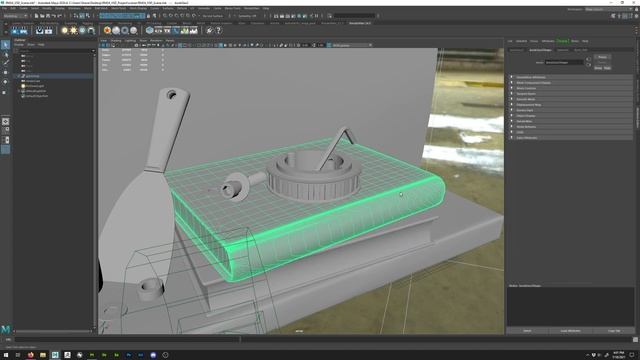Toggle Snap to curves magnet
This screenshot has width=640, height=360.
tap(171, 16)
